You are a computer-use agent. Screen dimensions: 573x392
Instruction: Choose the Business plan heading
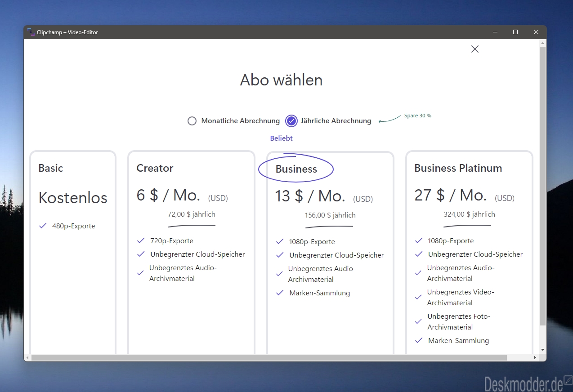coord(296,169)
